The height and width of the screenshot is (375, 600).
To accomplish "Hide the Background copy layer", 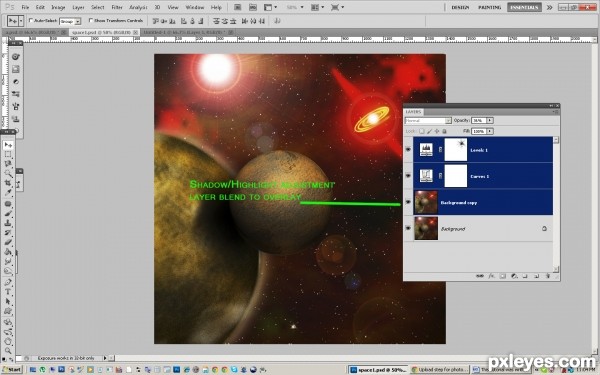I will [x=408, y=202].
